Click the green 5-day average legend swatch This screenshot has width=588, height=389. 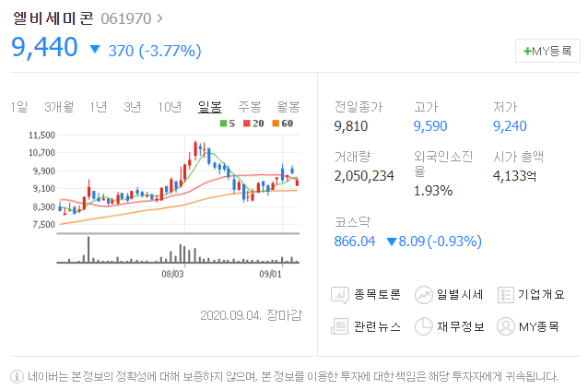click(224, 124)
